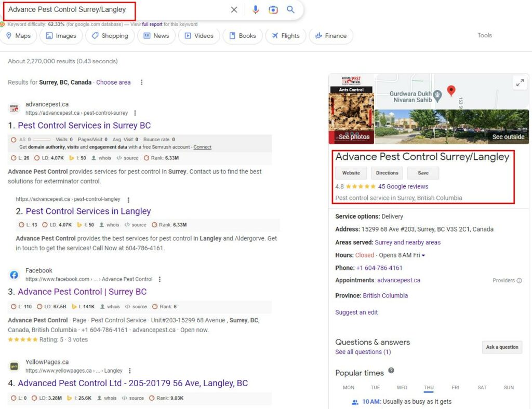The width and height of the screenshot is (532, 409).
Task: Start voice search with the microphone icon
Action: [x=256, y=9]
